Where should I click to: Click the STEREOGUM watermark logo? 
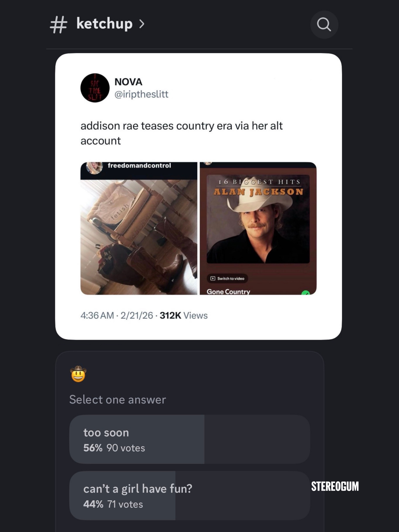pos(335,486)
